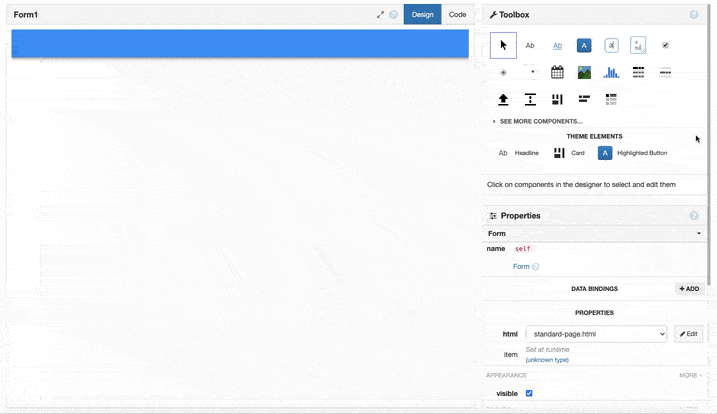Expand the Form1 designer to fullscreen
This screenshot has width=717, height=414.
coord(380,15)
